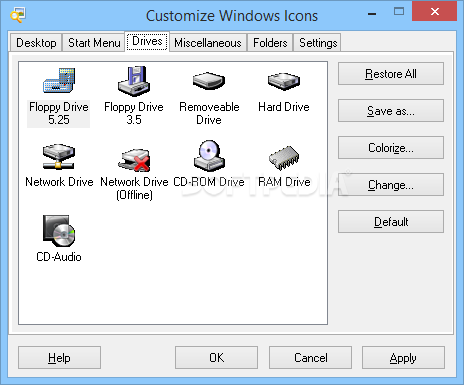Click the Change... button

point(391,185)
